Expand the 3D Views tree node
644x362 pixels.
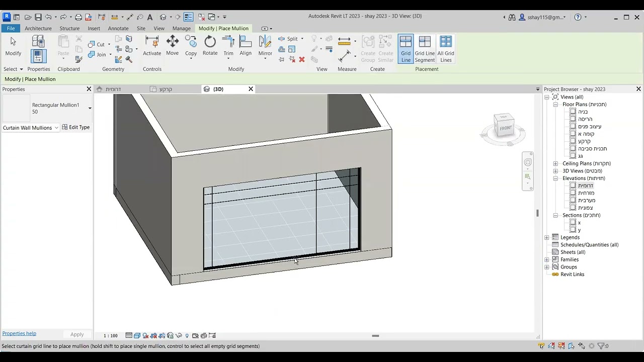pyautogui.click(x=555, y=171)
